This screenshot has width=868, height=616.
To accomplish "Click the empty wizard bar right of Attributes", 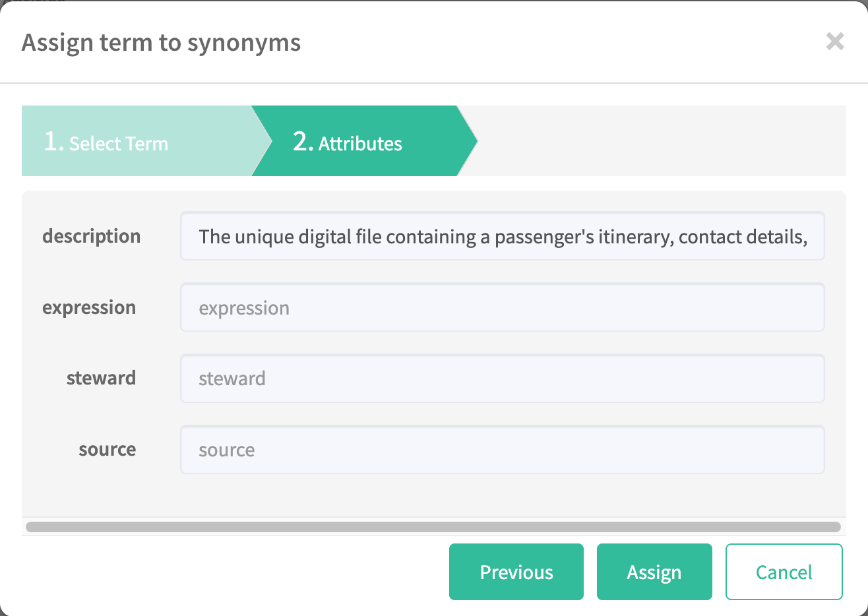I will (660, 140).
